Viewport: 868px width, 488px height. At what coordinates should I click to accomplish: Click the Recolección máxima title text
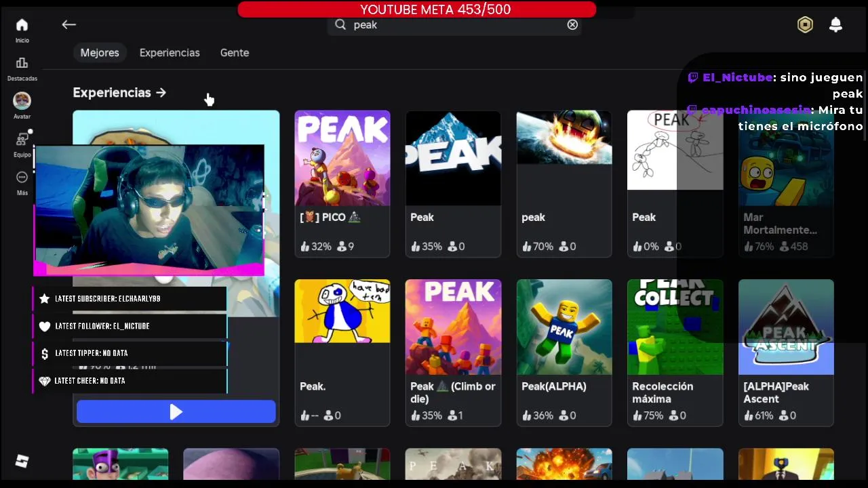(x=663, y=392)
